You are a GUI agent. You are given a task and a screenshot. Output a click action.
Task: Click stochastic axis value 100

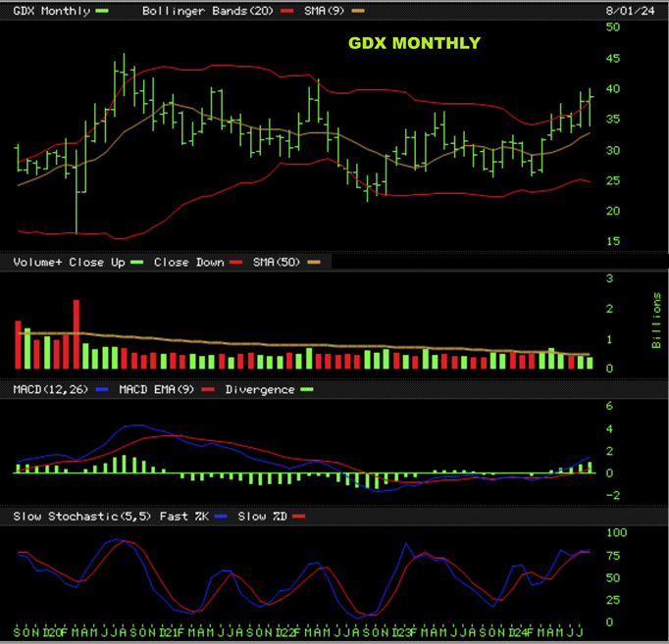click(617, 532)
